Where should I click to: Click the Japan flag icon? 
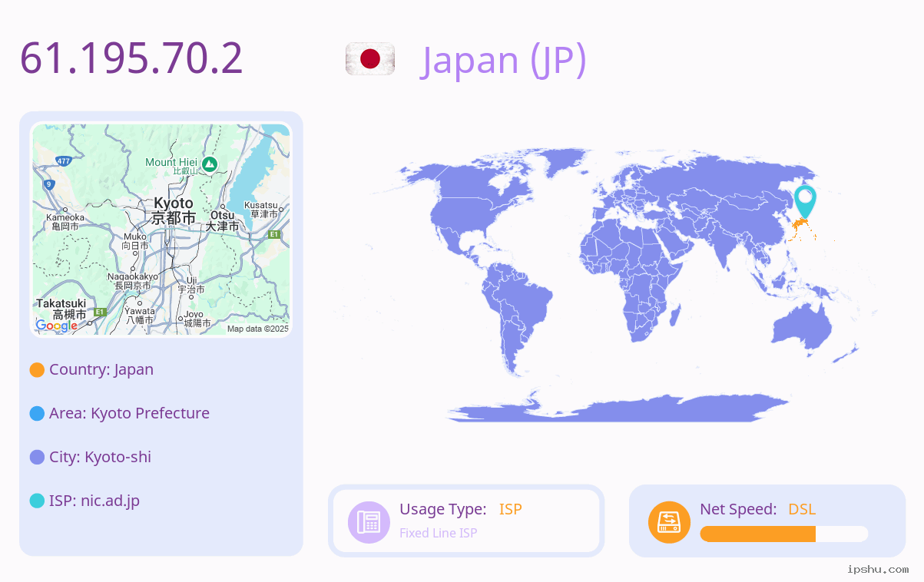[x=370, y=59]
